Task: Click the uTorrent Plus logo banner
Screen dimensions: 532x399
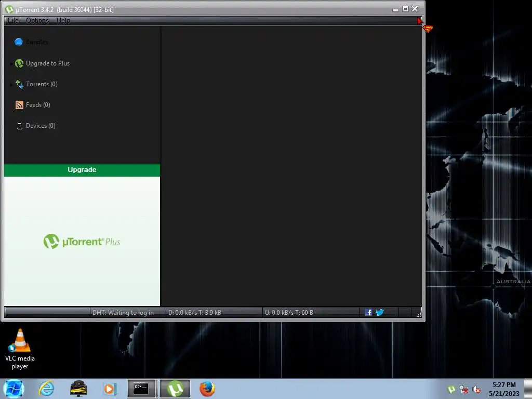Action: tap(82, 241)
